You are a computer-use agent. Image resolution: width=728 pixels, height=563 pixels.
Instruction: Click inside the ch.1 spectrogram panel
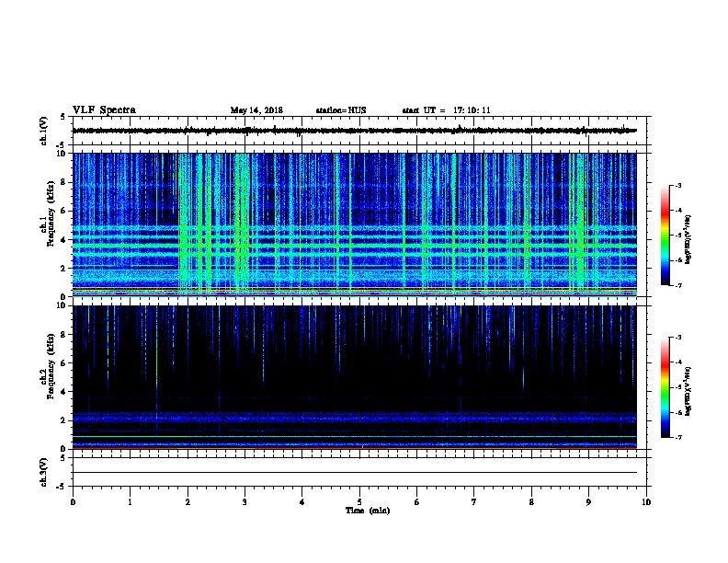click(x=355, y=224)
